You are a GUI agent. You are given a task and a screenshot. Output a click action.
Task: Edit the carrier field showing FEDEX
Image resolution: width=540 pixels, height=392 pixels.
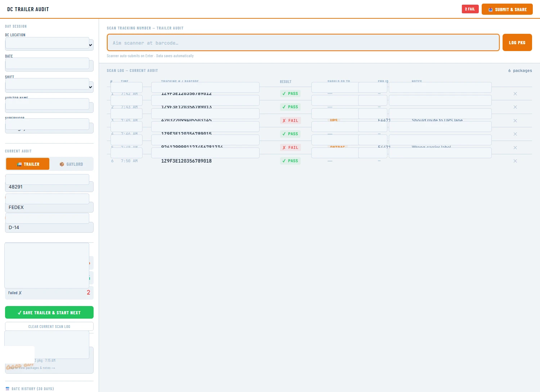(x=49, y=207)
